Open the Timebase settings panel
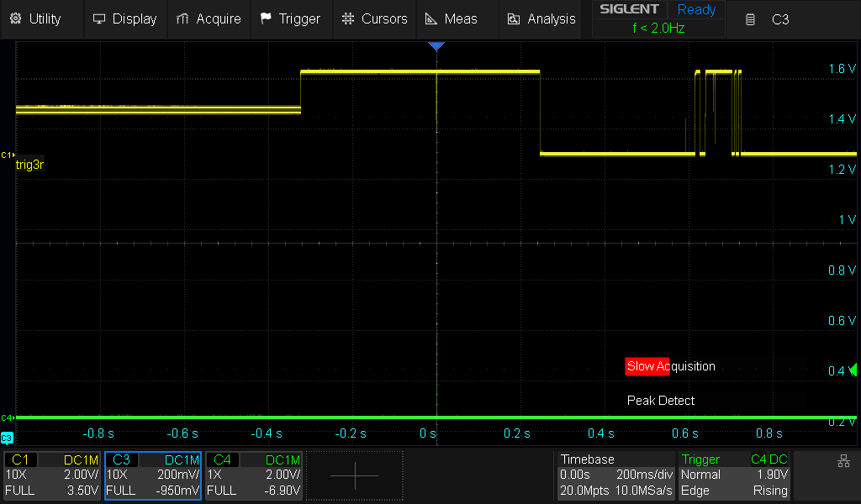861x504 pixels. point(616,475)
